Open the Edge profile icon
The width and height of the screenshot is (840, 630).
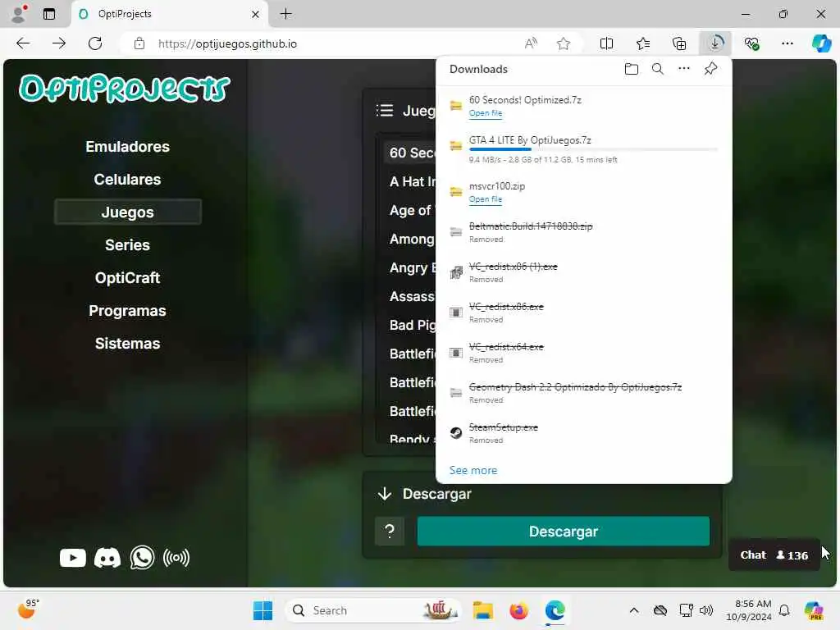tap(19, 14)
